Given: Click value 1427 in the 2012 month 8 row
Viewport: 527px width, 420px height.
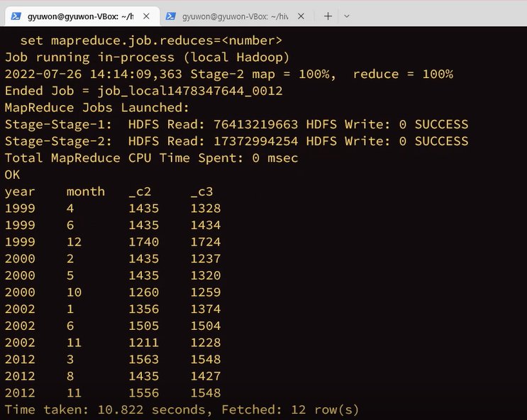Looking at the screenshot, I should pos(206,376).
